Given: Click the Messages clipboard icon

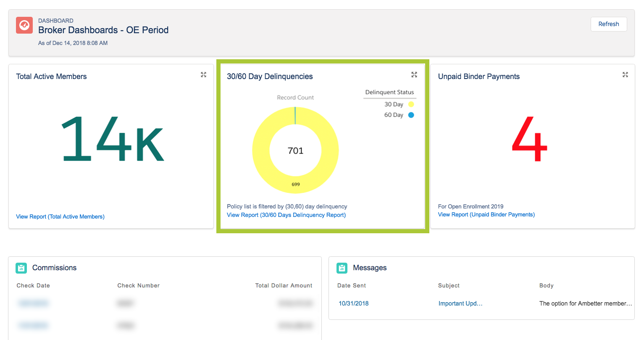Looking at the screenshot, I should tap(342, 268).
